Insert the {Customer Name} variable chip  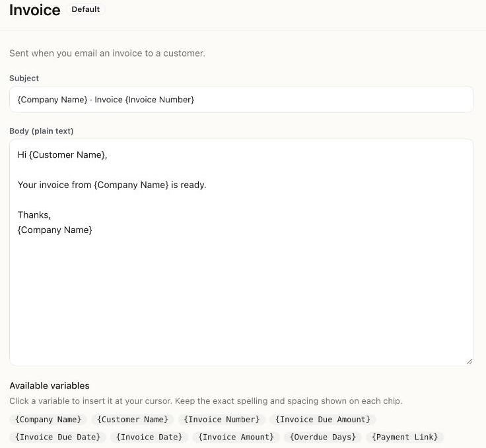(133, 420)
